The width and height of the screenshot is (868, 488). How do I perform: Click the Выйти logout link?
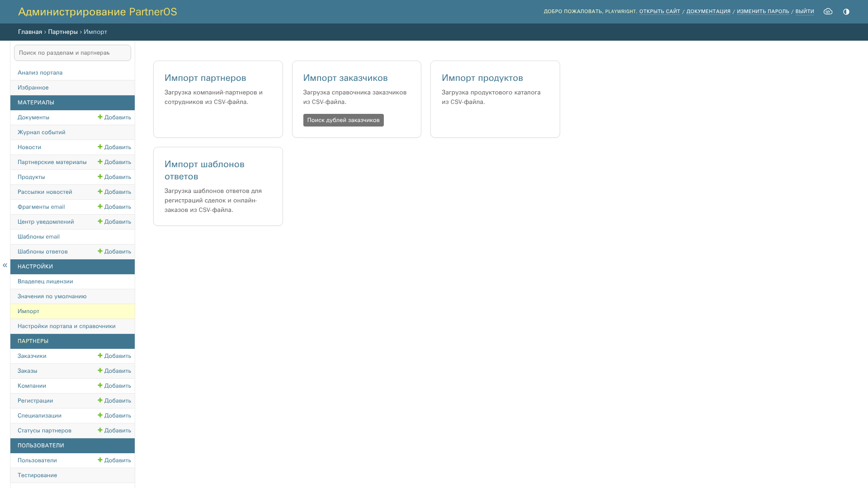click(x=805, y=12)
